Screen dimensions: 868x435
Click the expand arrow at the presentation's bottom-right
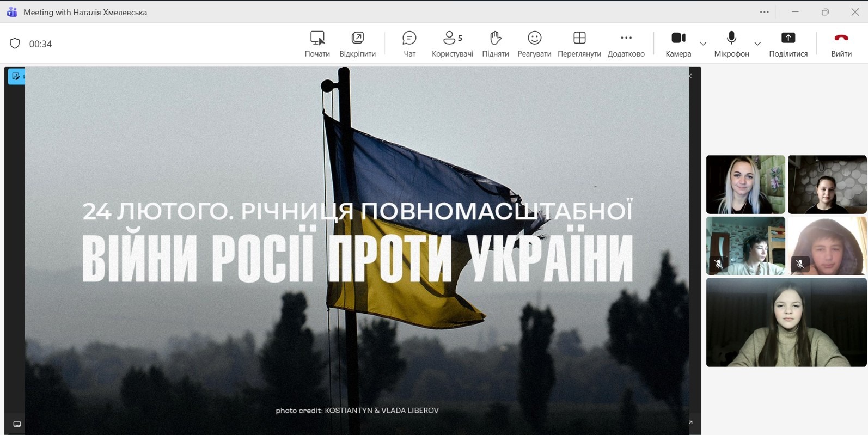[x=690, y=422]
